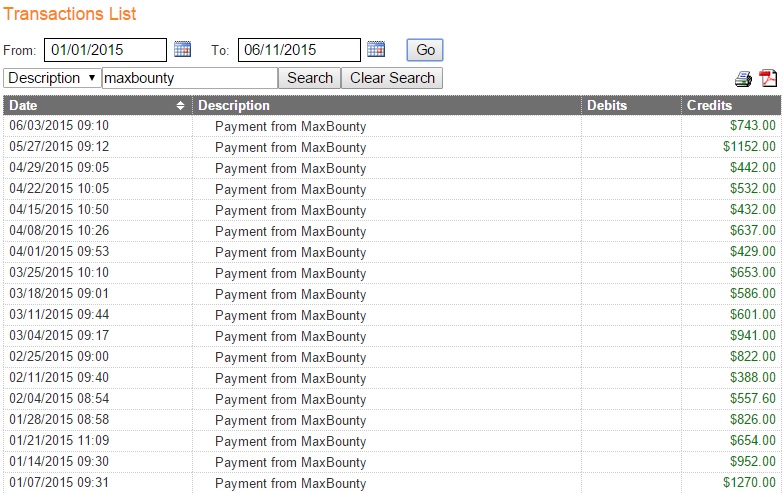Select the 02/04/2015 payment description
Image resolution: width=783 pixels, height=493 pixels.
pos(290,399)
